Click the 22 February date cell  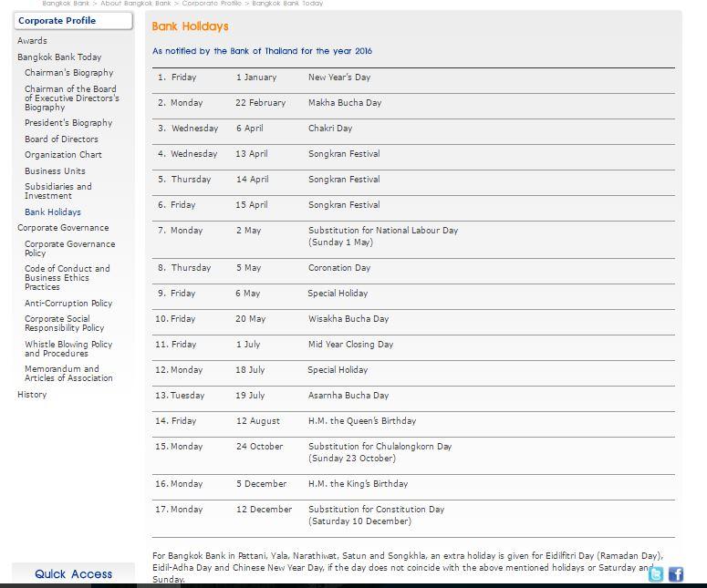[261, 103]
